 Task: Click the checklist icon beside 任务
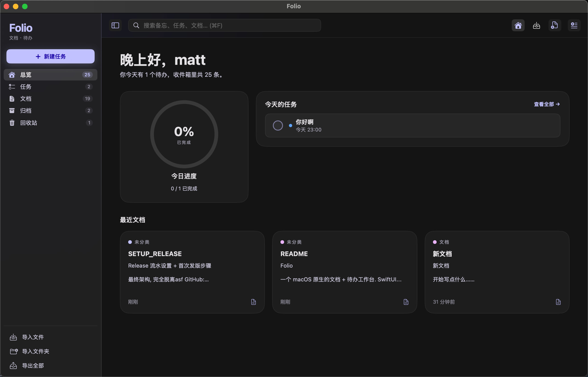12,87
